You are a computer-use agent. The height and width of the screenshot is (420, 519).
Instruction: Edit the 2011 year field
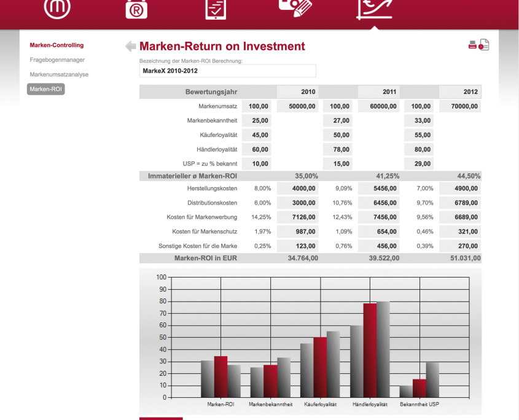point(379,91)
